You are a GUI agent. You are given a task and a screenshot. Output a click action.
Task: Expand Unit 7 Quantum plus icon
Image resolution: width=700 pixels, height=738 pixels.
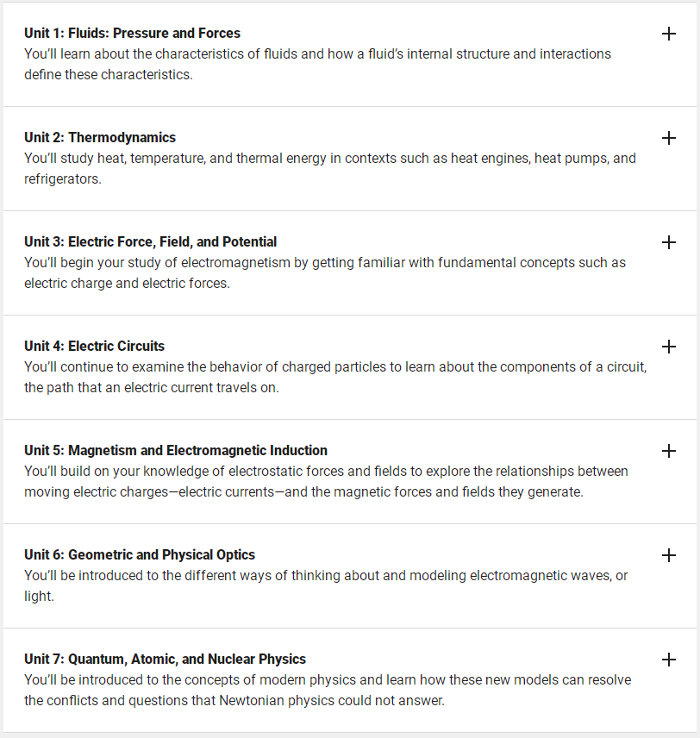[668, 660]
